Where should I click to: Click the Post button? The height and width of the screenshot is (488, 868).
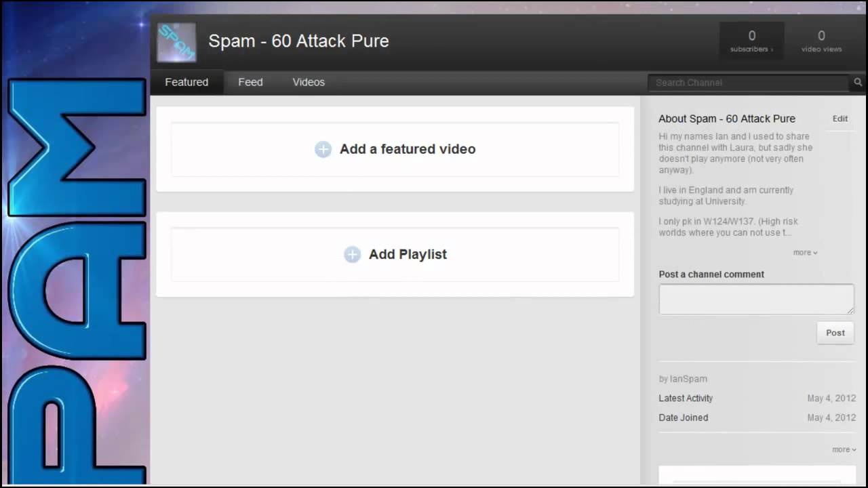835,333
